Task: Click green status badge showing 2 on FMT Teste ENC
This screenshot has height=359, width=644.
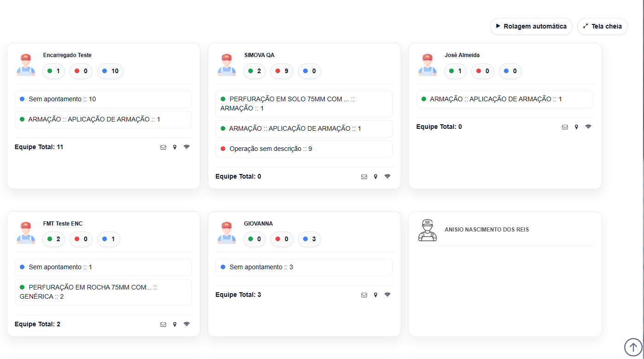Action: click(53, 239)
